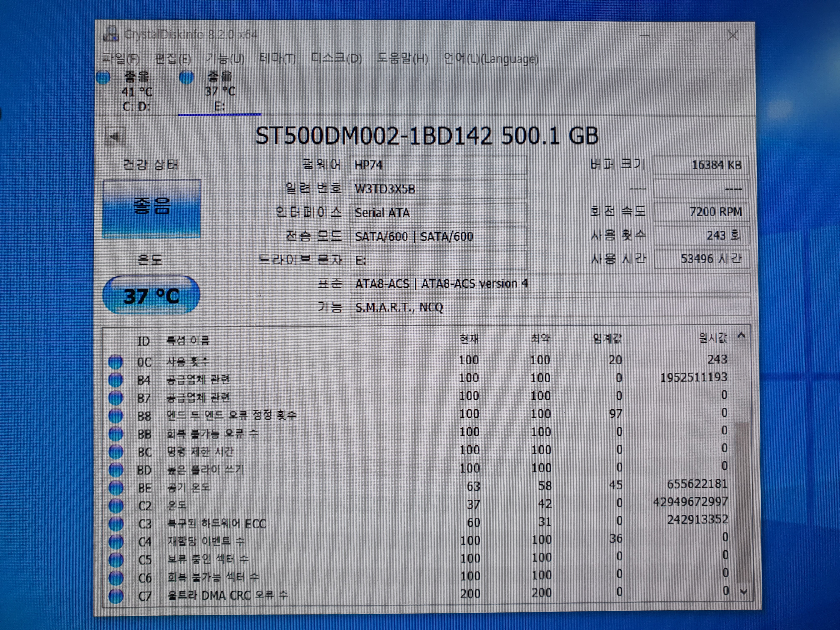Click the transfer mode field SATA/600 | SATA/600
The image size is (840, 630).
(x=438, y=237)
